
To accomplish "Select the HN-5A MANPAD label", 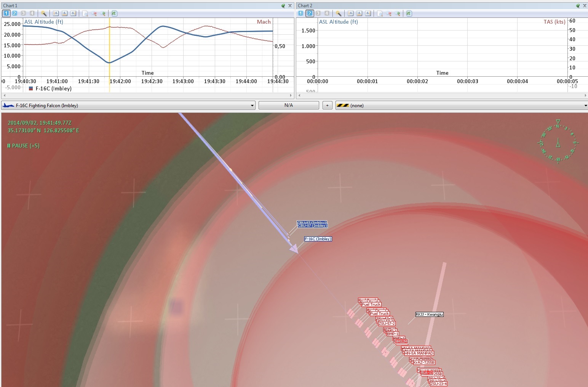I will point(419,353).
